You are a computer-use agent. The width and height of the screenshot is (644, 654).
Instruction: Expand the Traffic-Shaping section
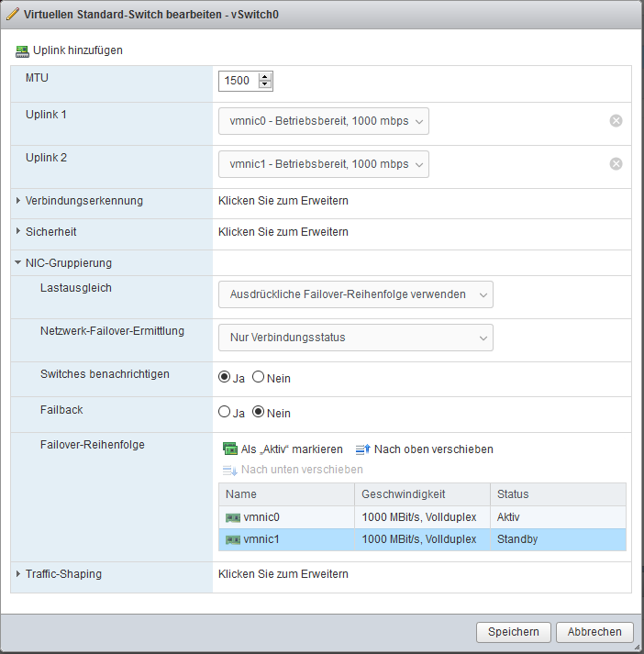(x=18, y=574)
